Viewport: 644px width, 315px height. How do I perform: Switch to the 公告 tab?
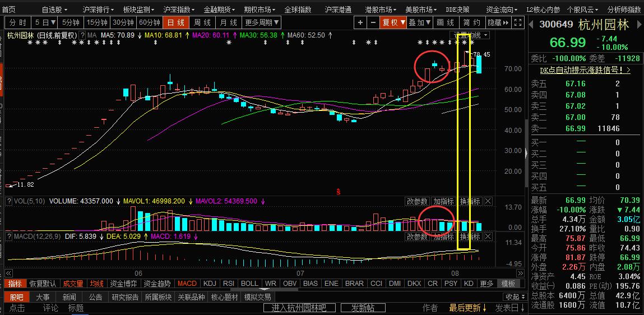pos(96,297)
